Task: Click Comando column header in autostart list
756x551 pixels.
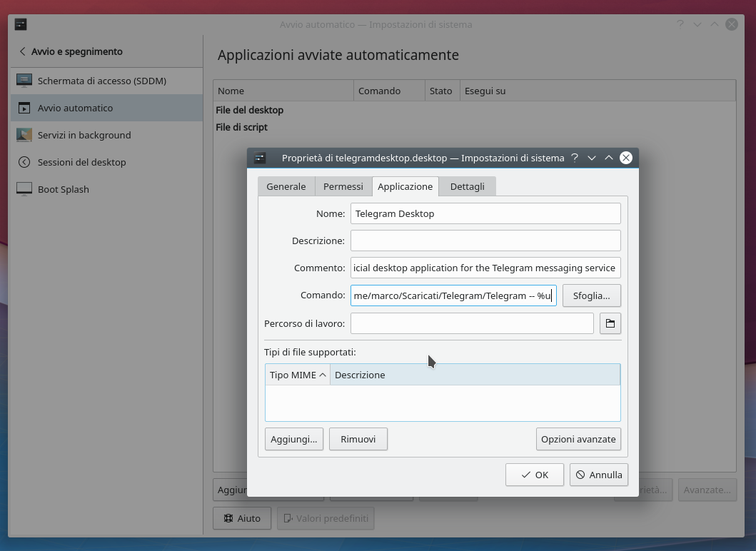Action: coord(389,91)
